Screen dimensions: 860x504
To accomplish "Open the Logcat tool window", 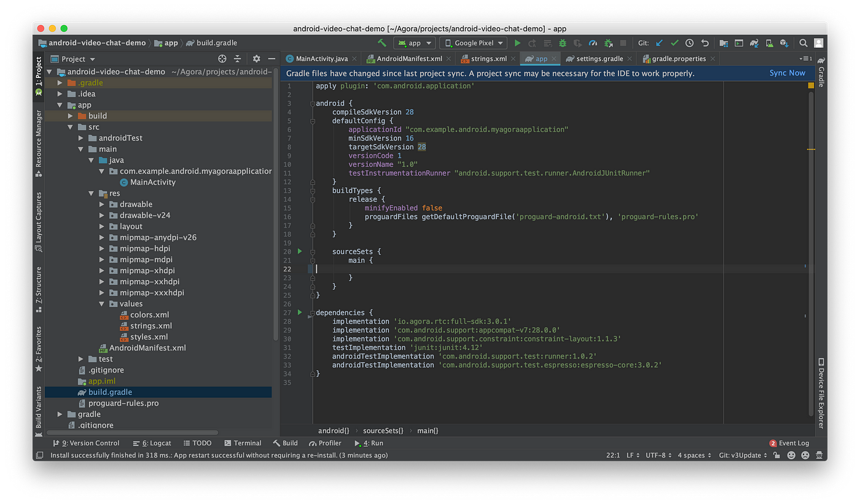I will (152, 443).
